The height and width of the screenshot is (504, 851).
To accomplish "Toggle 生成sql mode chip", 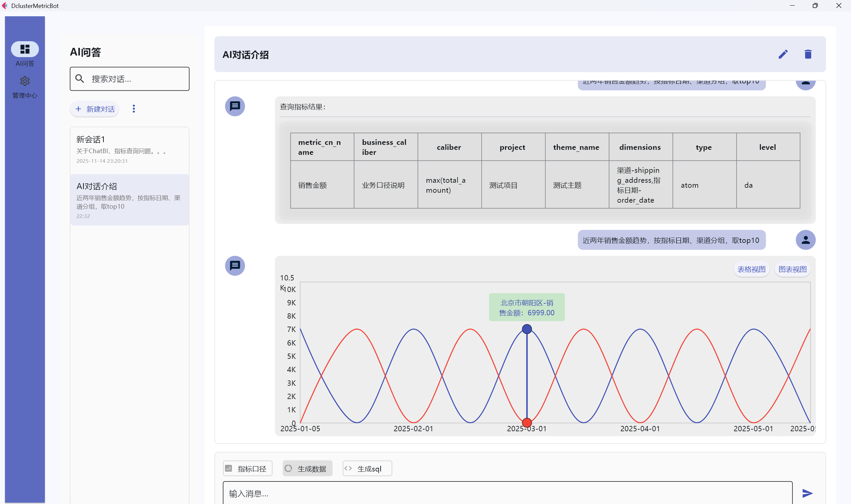I will (x=367, y=468).
